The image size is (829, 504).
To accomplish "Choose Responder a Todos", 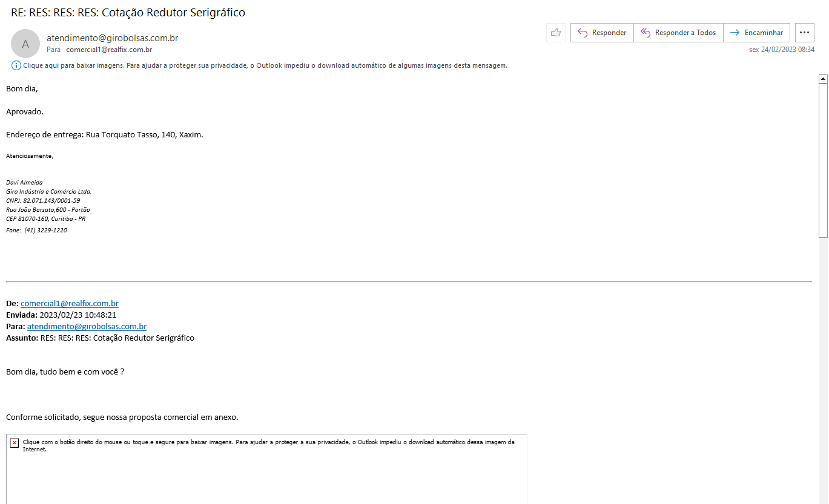I will (678, 33).
